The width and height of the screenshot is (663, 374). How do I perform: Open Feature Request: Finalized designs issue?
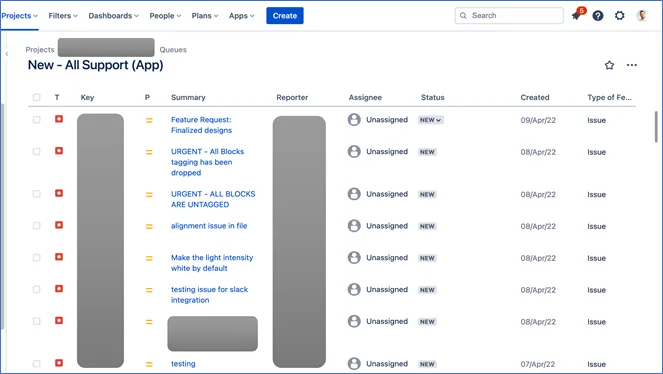click(x=202, y=125)
